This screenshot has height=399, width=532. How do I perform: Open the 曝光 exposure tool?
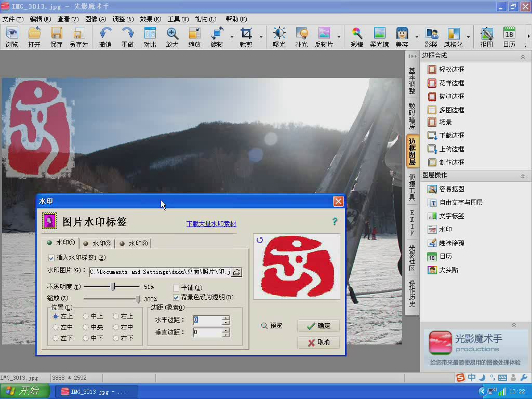[x=279, y=37]
